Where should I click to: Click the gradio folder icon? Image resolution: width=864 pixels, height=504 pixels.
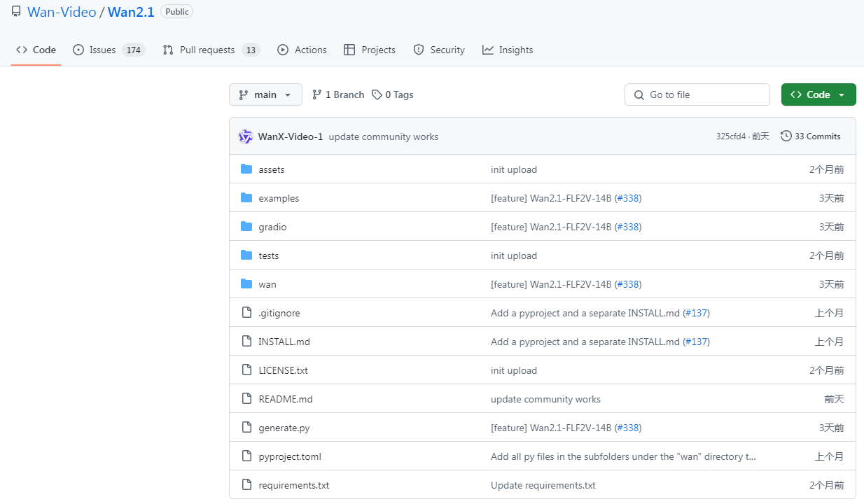click(x=246, y=227)
